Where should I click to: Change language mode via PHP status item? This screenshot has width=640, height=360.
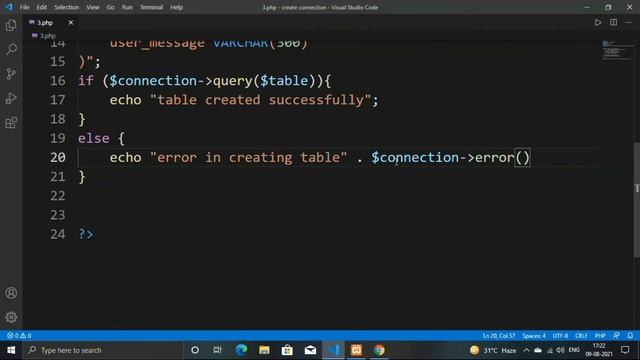(600, 336)
